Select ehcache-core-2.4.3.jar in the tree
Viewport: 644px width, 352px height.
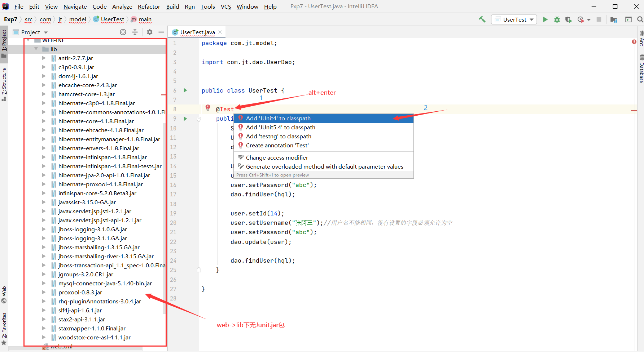tap(88, 85)
